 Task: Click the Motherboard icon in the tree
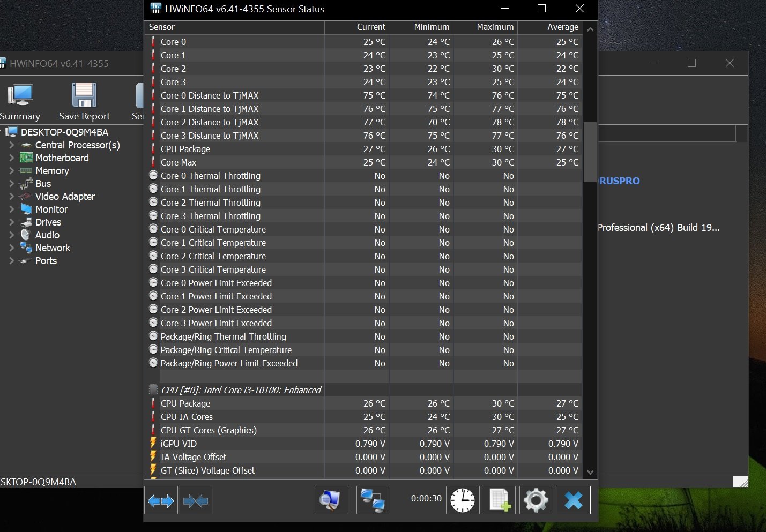26,158
